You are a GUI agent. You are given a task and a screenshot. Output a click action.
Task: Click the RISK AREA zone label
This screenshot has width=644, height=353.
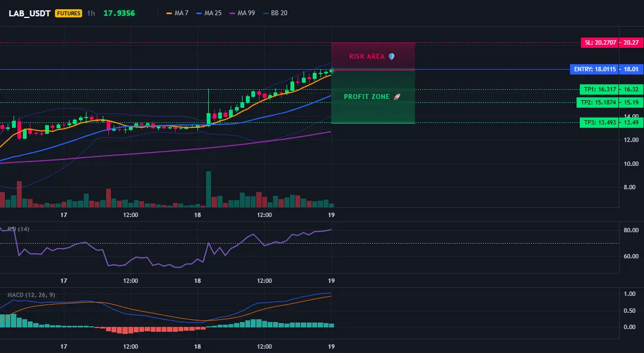click(367, 57)
